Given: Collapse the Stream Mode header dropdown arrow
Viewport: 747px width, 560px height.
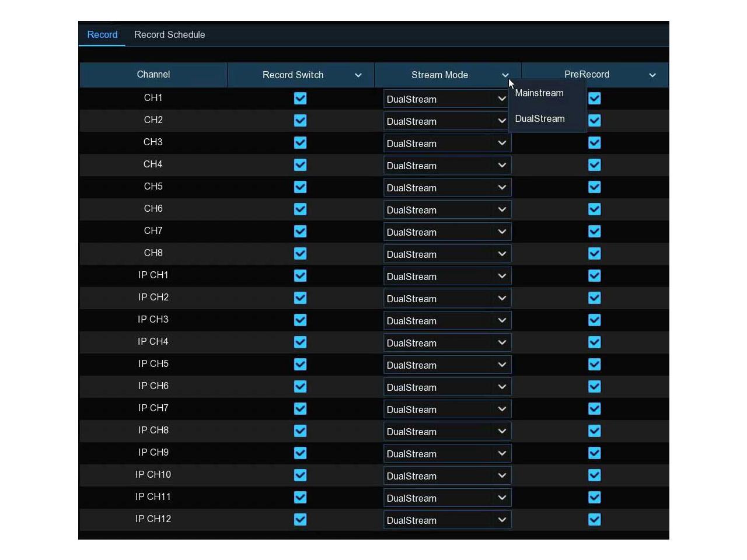Looking at the screenshot, I should [505, 75].
